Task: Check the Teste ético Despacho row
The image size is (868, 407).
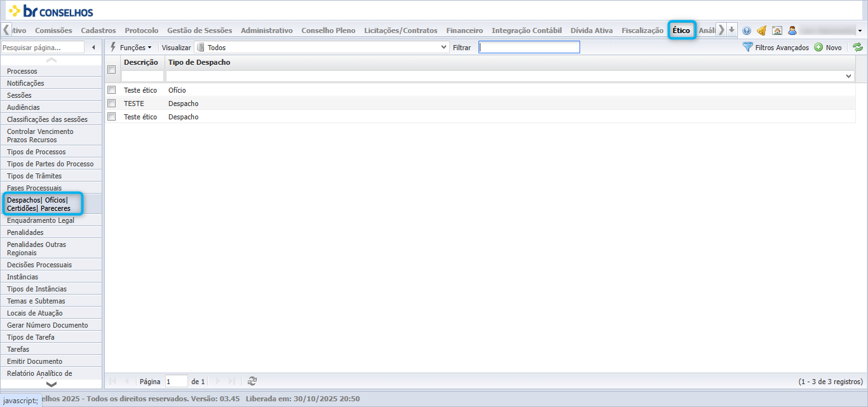Action: pyautogui.click(x=112, y=117)
